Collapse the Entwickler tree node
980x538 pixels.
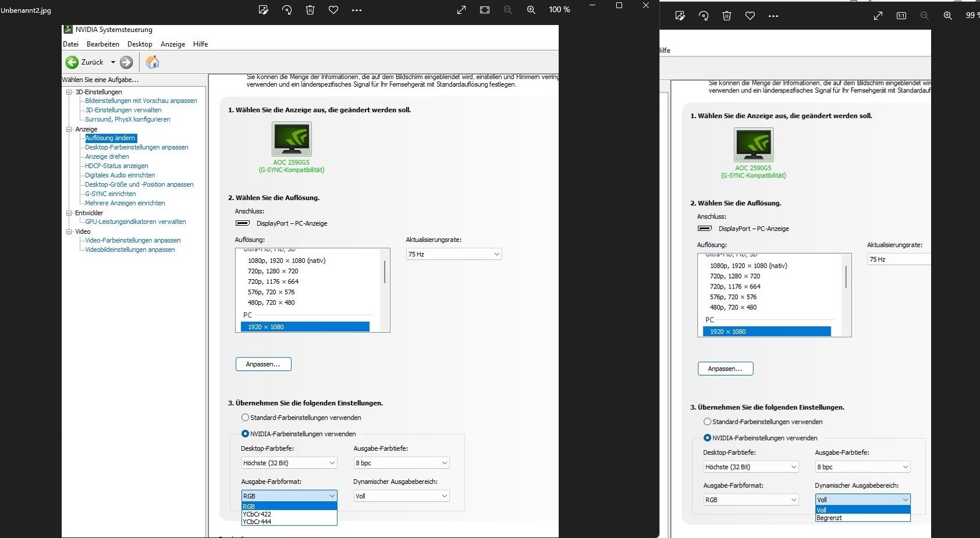point(69,213)
